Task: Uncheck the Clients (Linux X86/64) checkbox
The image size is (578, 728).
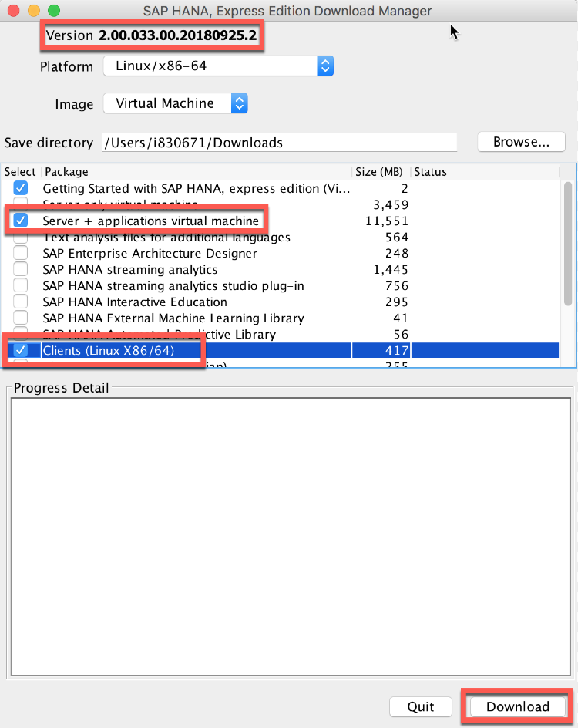Action: tap(20, 350)
